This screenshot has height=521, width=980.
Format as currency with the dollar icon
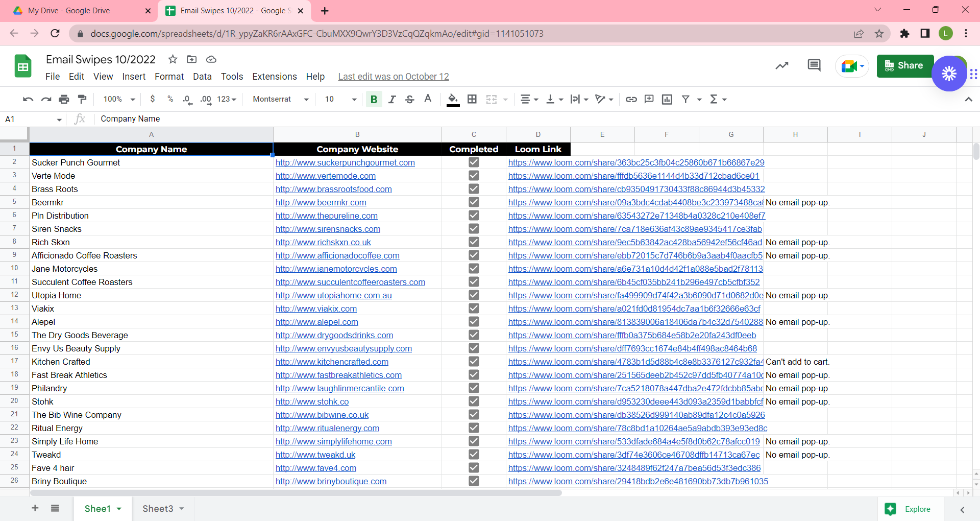point(153,99)
